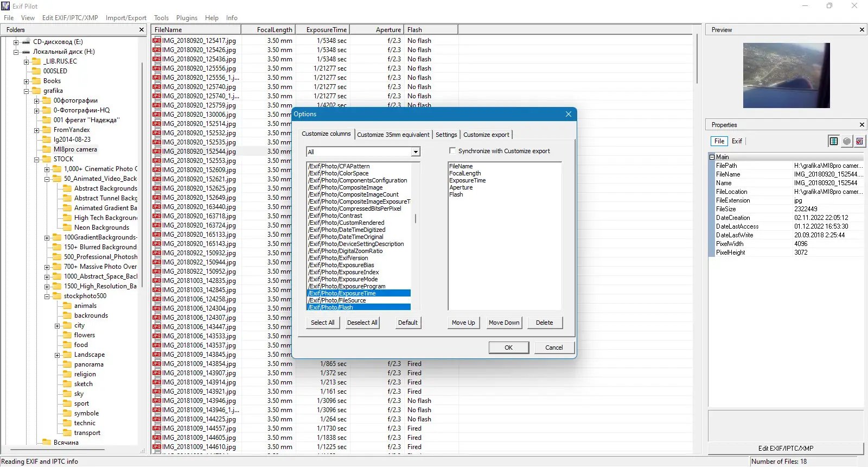
Task: Open the All category dropdown in Options
Action: pos(416,152)
